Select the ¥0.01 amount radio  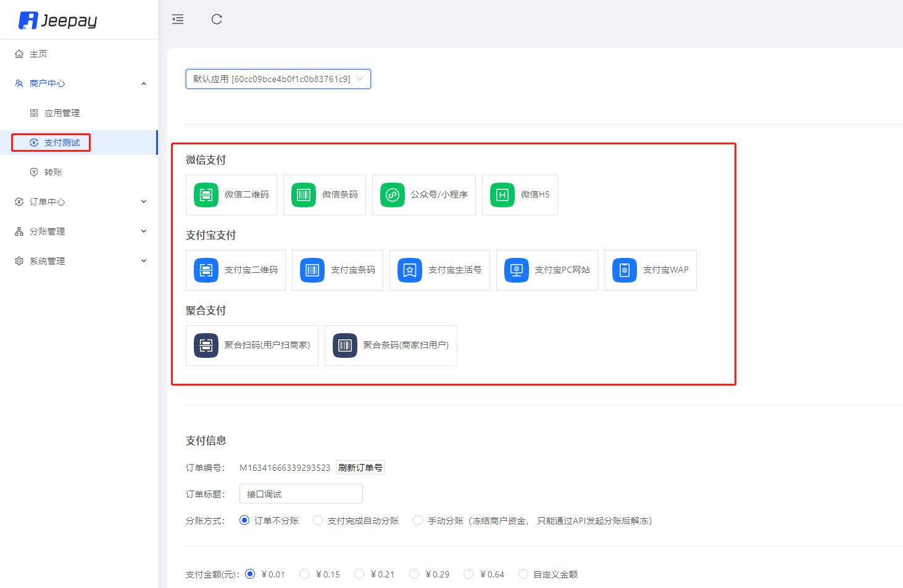tap(250, 574)
